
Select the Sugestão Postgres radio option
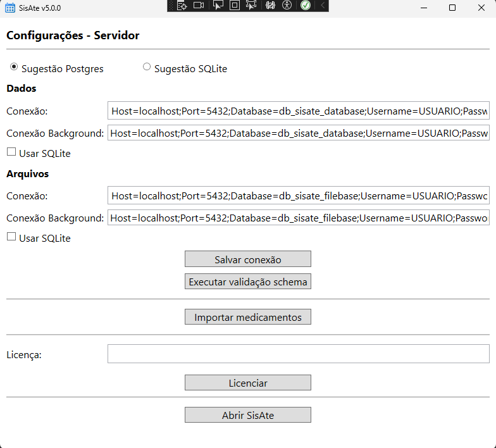[14, 67]
